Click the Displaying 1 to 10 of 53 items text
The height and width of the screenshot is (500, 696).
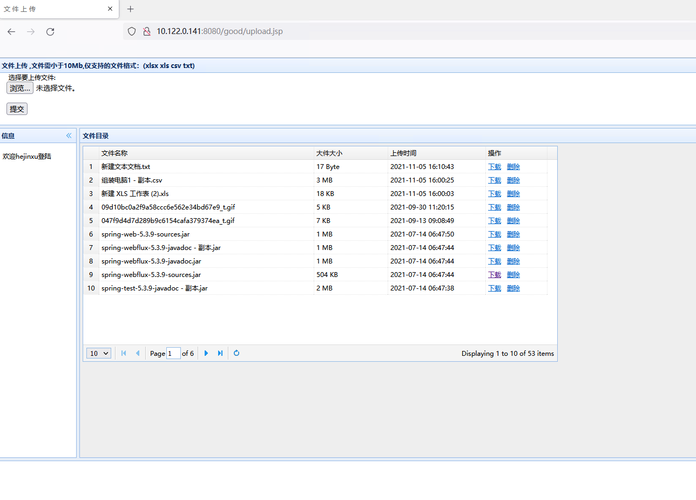(508, 353)
